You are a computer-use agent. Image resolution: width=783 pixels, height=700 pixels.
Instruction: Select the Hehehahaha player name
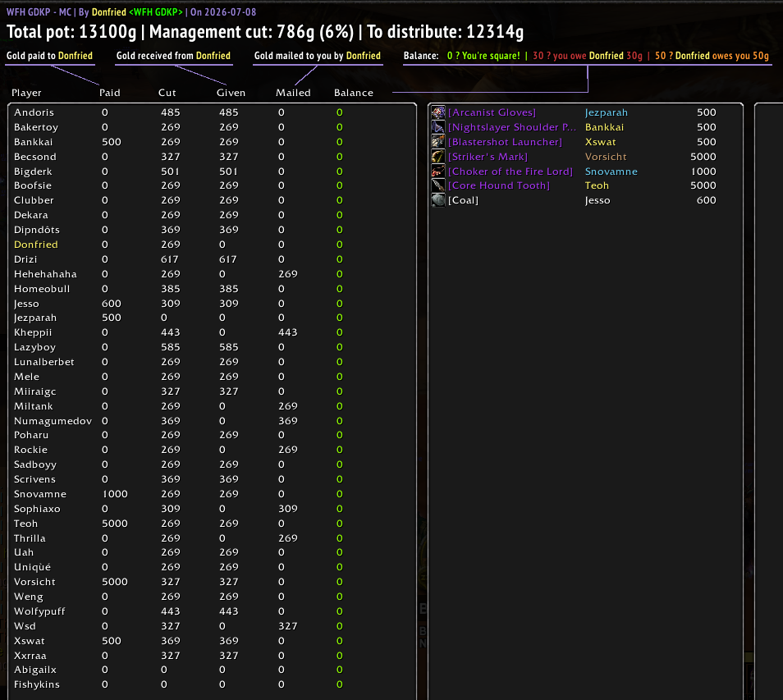pos(45,274)
